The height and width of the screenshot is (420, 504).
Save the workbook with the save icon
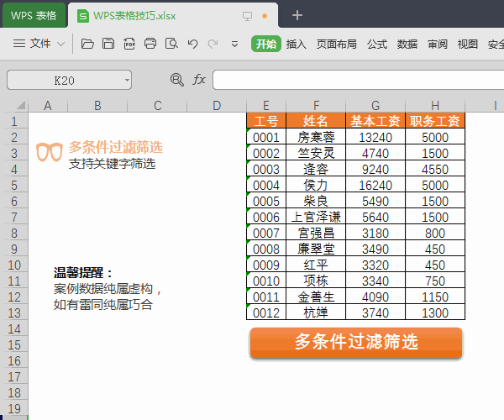(x=108, y=44)
